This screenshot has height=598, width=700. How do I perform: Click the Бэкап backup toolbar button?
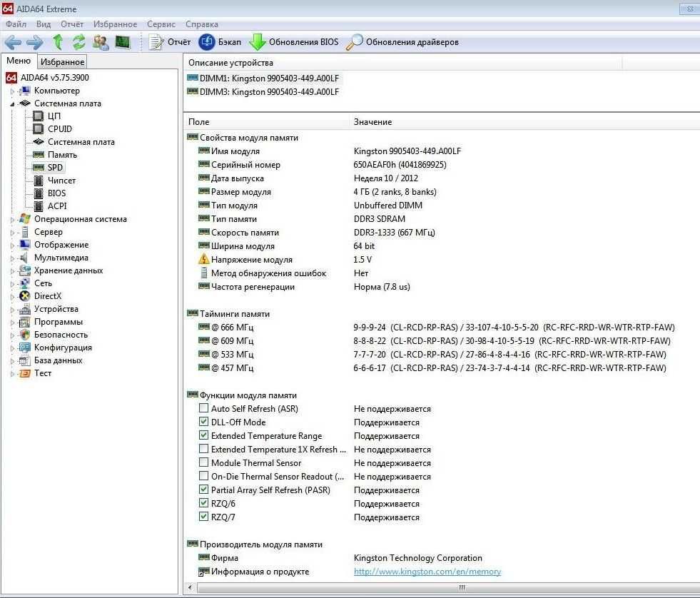click(220, 42)
